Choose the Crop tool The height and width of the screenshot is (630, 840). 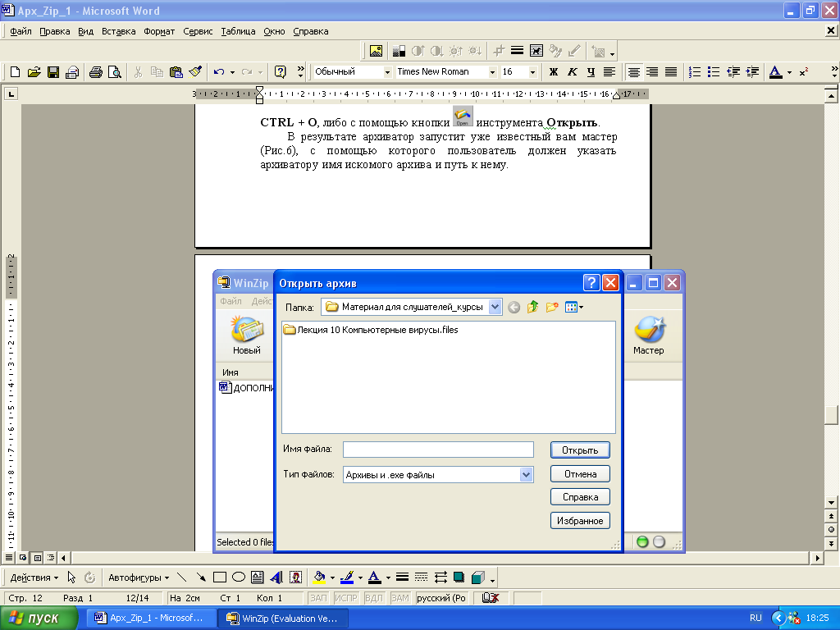498,51
